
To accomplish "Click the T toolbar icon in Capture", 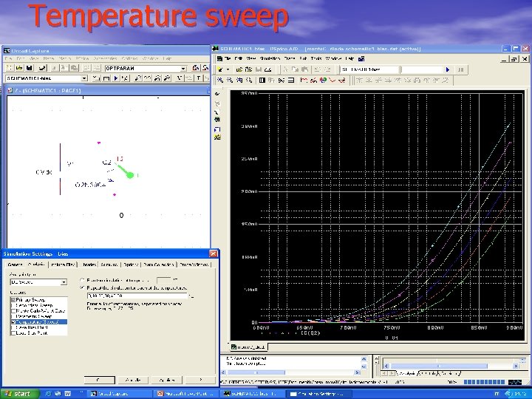I will pyautogui.click(x=199, y=78).
